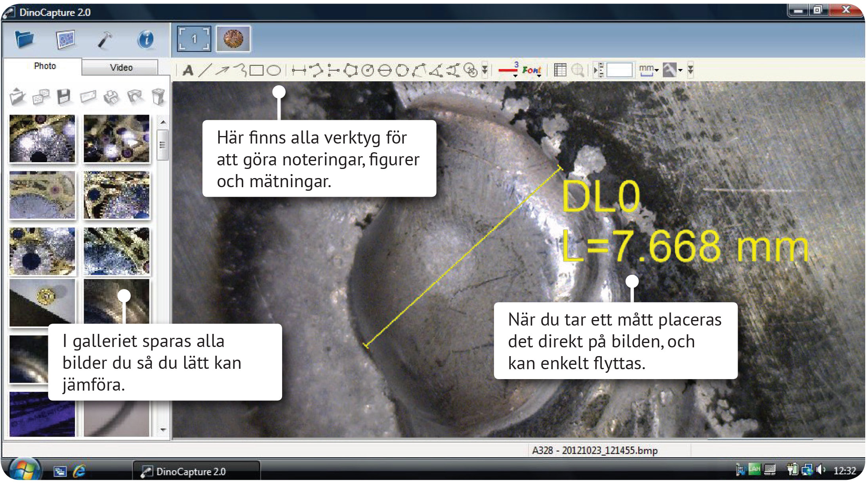The image size is (868, 483).
Task: Click the Show Desktop quick launch icon
Action: (x=60, y=471)
